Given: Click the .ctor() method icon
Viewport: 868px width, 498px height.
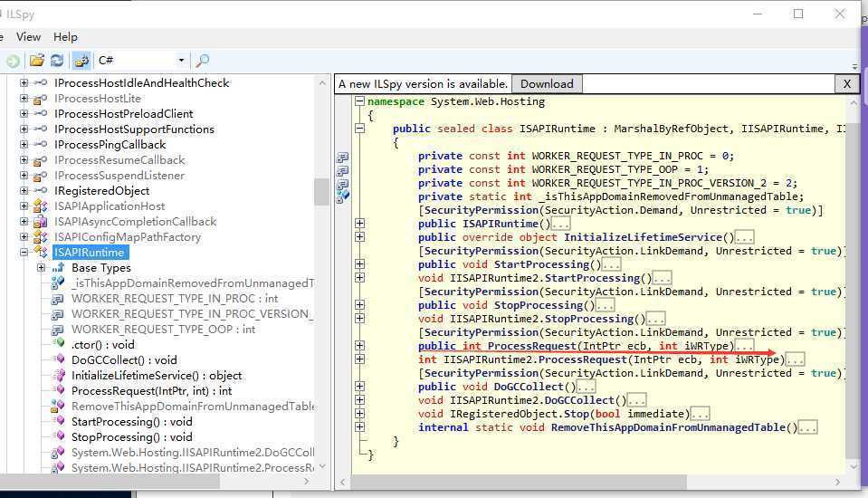Looking at the screenshot, I should [x=59, y=344].
